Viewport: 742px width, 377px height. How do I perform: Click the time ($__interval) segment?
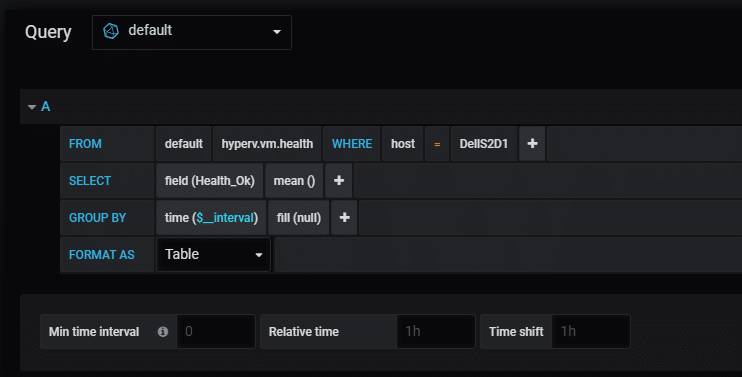coord(211,217)
